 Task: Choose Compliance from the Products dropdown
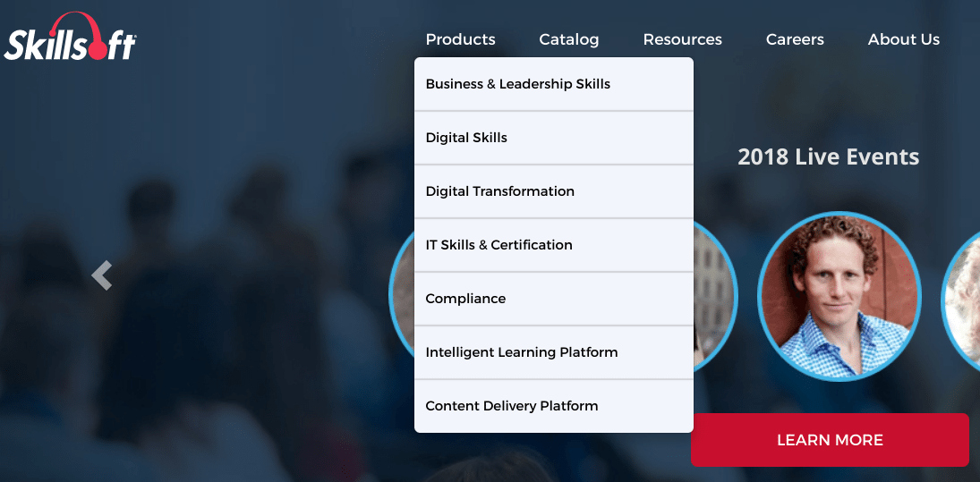click(x=554, y=299)
